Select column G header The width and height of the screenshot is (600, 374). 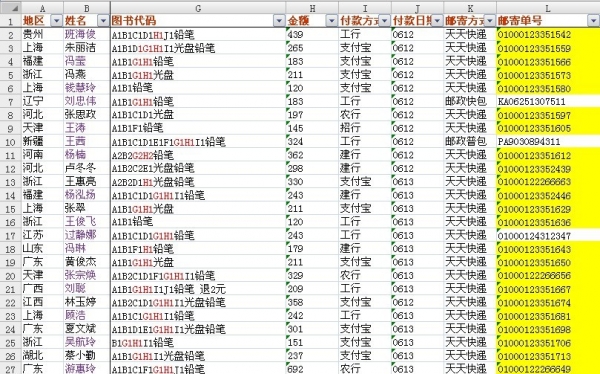point(198,8)
